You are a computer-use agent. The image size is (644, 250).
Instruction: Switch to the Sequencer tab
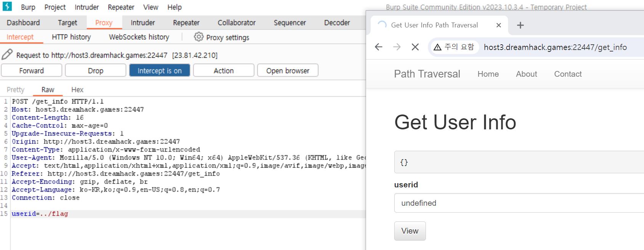click(x=290, y=23)
